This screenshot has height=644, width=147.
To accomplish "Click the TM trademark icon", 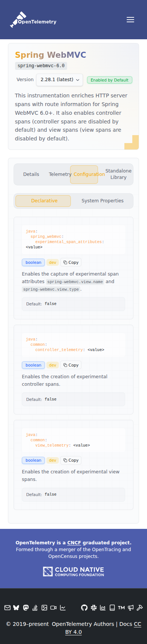I will coord(121,608).
